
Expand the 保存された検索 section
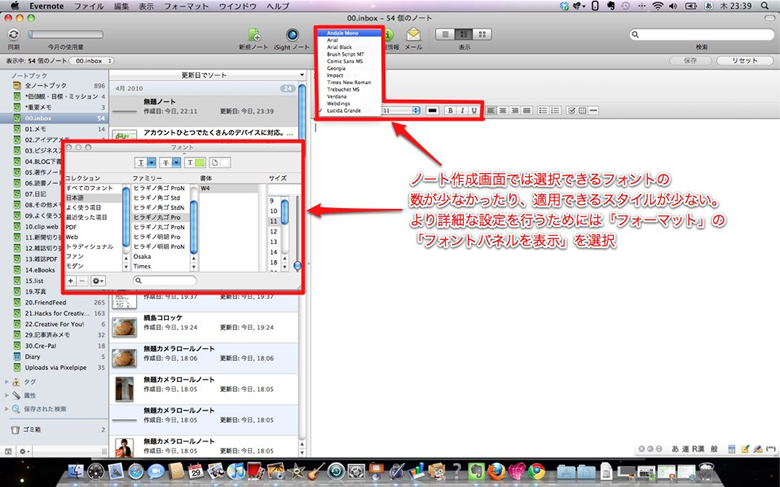click(7, 409)
